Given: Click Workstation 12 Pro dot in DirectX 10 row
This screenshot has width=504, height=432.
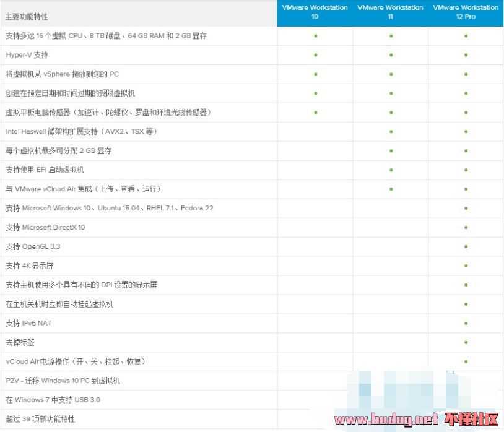Looking at the screenshot, I should 466,227.
